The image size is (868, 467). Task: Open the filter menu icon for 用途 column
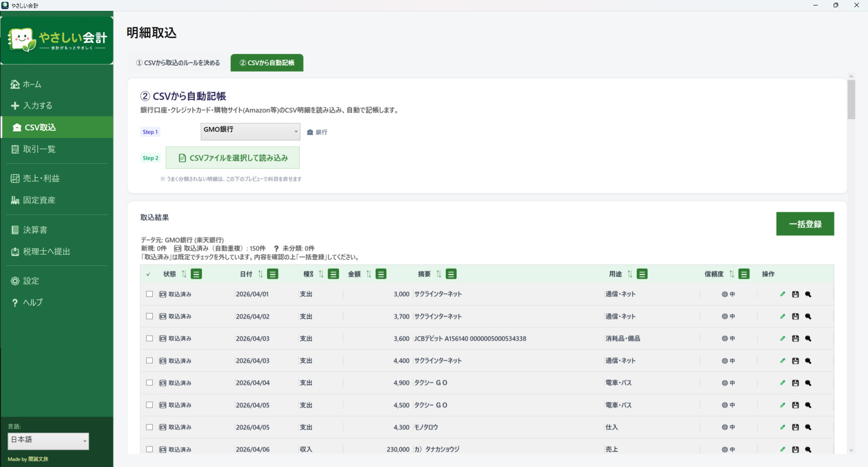coord(642,274)
